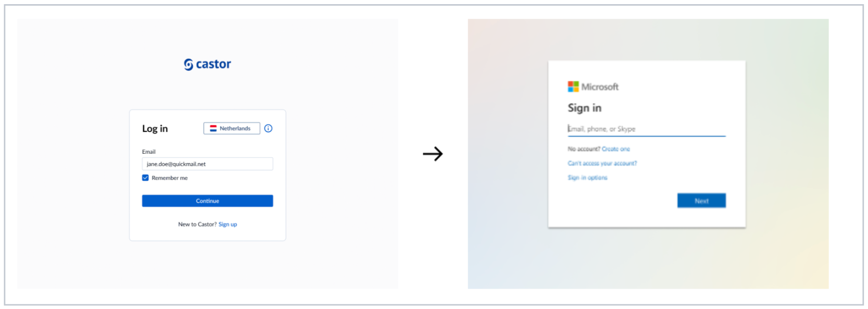Open Sign-in options link
This screenshot has height=309, width=868.
pyautogui.click(x=587, y=178)
